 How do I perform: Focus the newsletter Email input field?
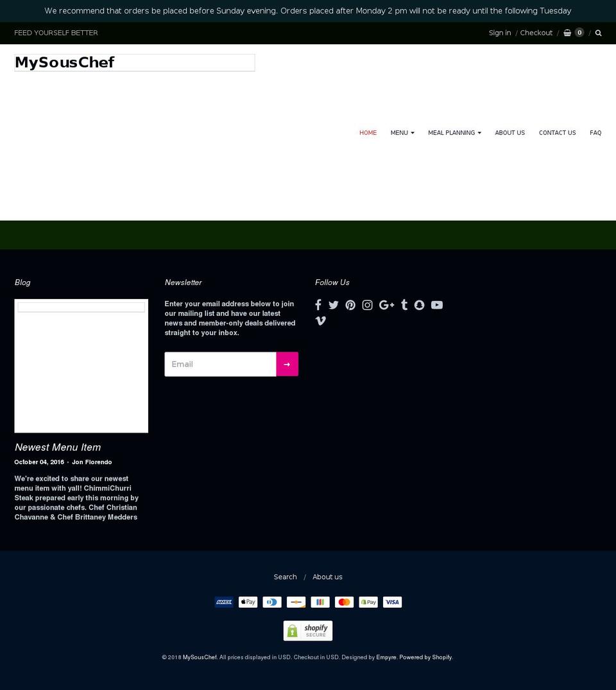pyautogui.click(x=221, y=364)
